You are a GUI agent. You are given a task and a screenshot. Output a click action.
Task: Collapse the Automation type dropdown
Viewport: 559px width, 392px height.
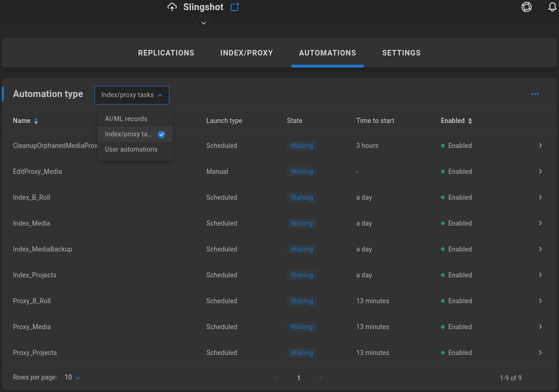(132, 95)
